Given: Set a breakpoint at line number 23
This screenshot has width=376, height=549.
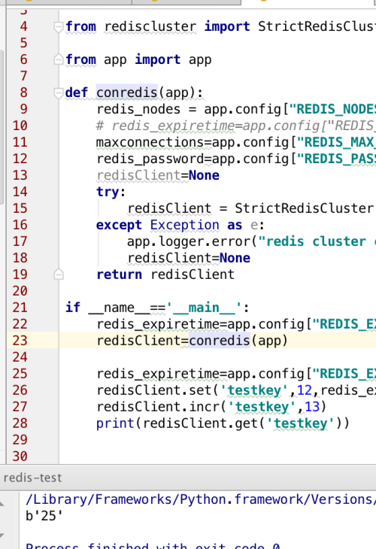Looking at the screenshot, I should tap(20, 340).
